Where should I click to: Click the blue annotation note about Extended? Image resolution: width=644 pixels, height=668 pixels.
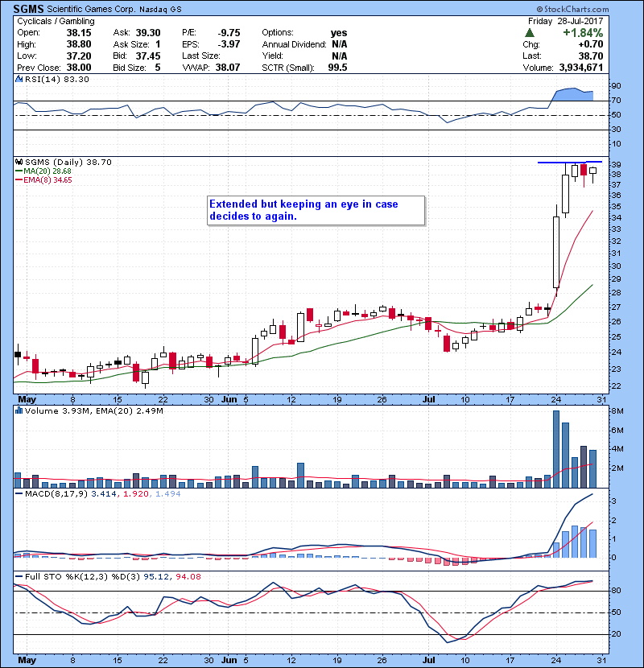[316, 210]
